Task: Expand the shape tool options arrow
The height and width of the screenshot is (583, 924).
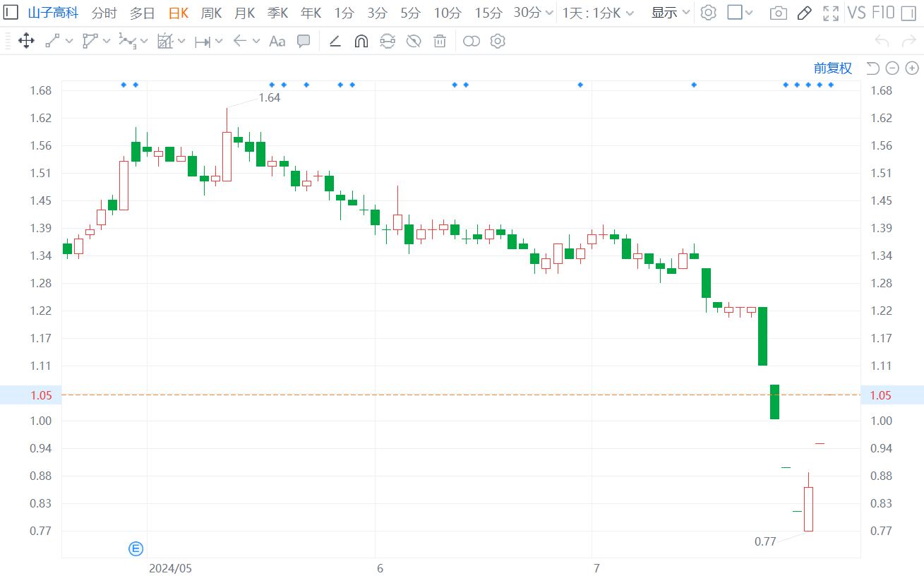Action: pos(107,41)
